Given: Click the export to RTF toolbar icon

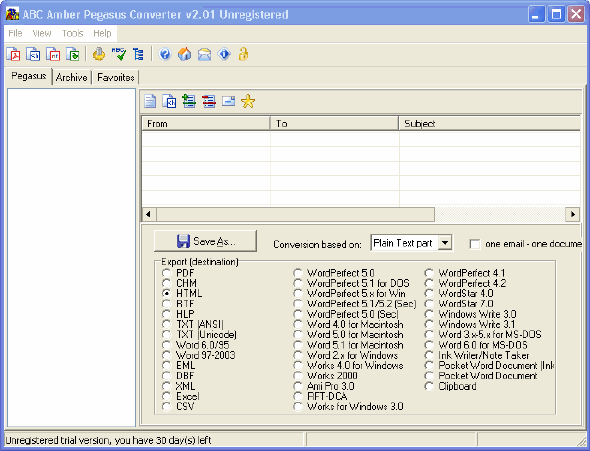Looking at the screenshot, I should (53, 55).
